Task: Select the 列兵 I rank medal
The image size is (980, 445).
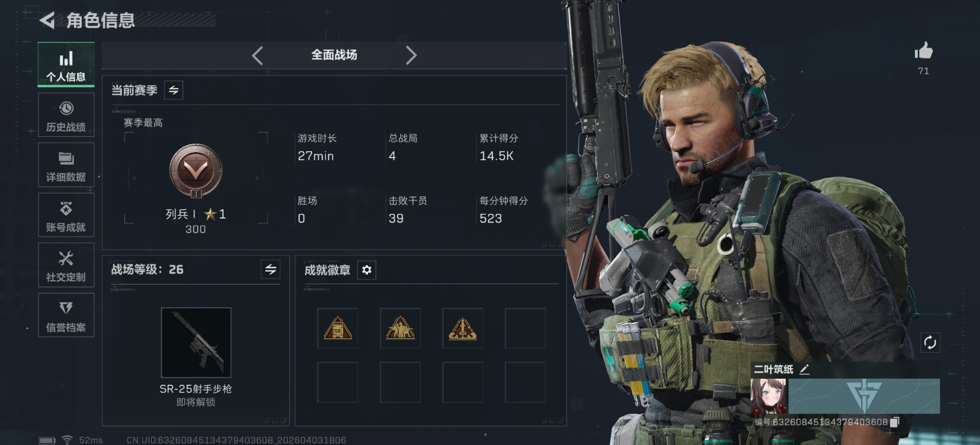Action: (x=196, y=171)
